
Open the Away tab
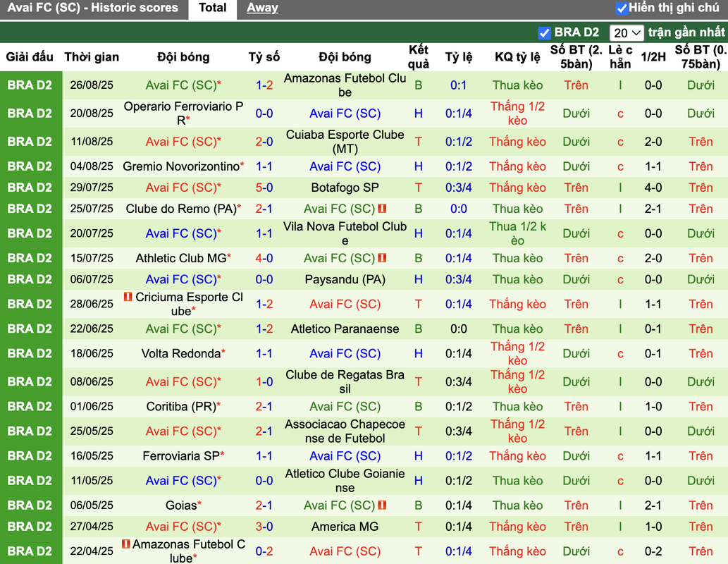tap(262, 8)
